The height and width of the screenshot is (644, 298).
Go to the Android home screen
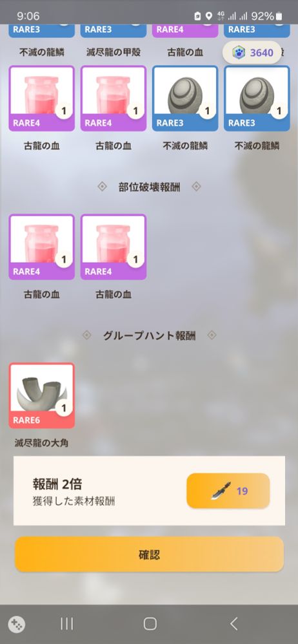pyautogui.click(x=150, y=624)
